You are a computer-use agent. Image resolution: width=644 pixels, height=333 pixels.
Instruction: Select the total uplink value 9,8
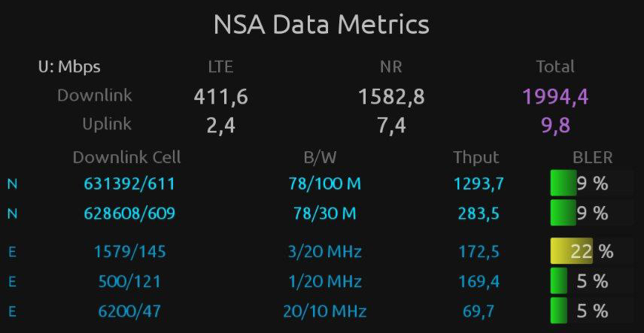coord(555,126)
